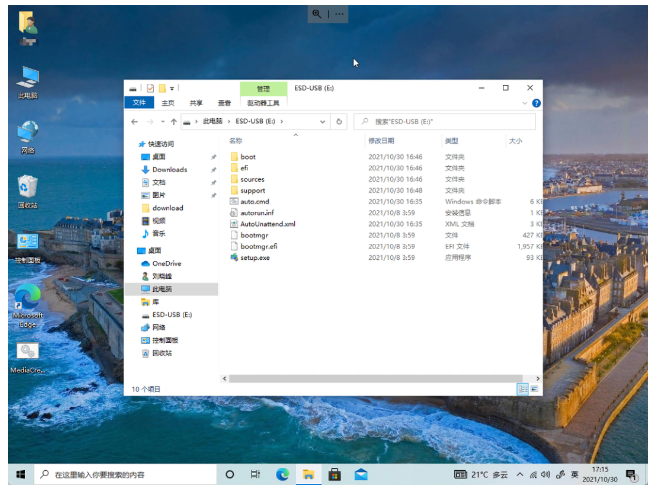The height and width of the screenshot is (490, 658).
Task: Switch to the 查看 (View) ribbon tab
Action: click(x=224, y=103)
